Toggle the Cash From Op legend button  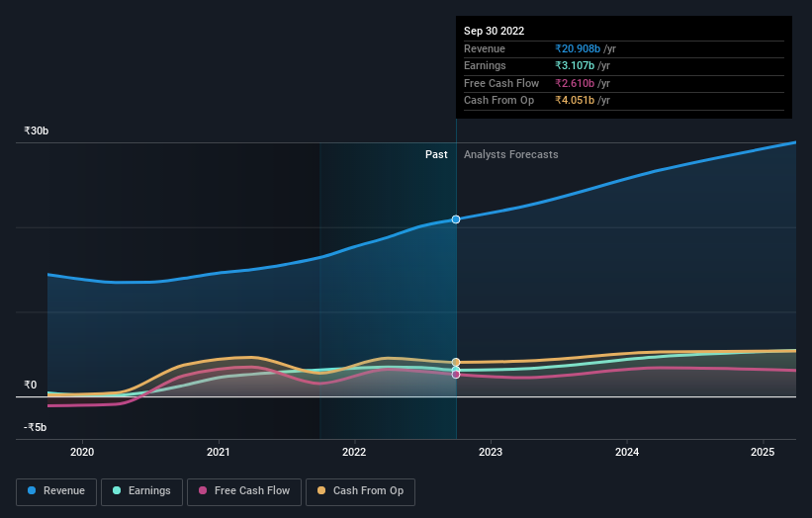pyautogui.click(x=360, y=491)
